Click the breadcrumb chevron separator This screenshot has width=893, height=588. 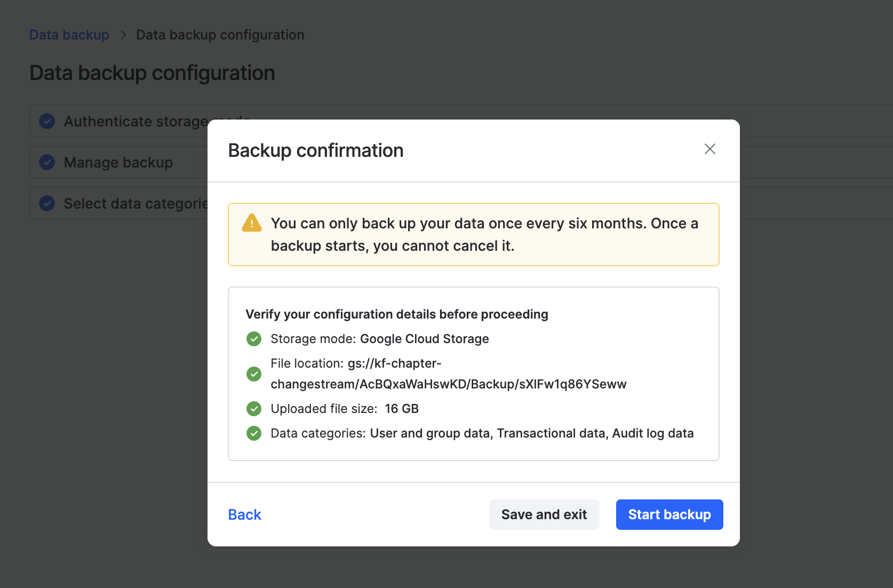[123, 35]
